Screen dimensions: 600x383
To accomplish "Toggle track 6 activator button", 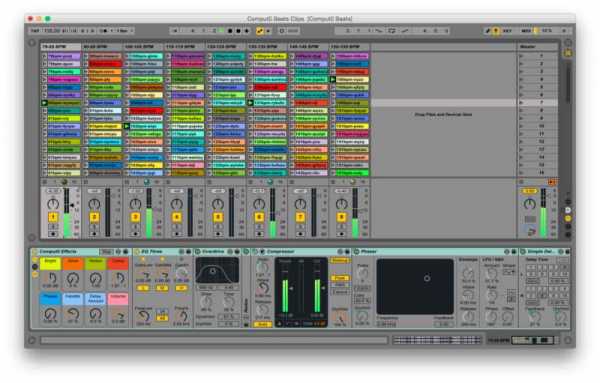I will [259, 217].
